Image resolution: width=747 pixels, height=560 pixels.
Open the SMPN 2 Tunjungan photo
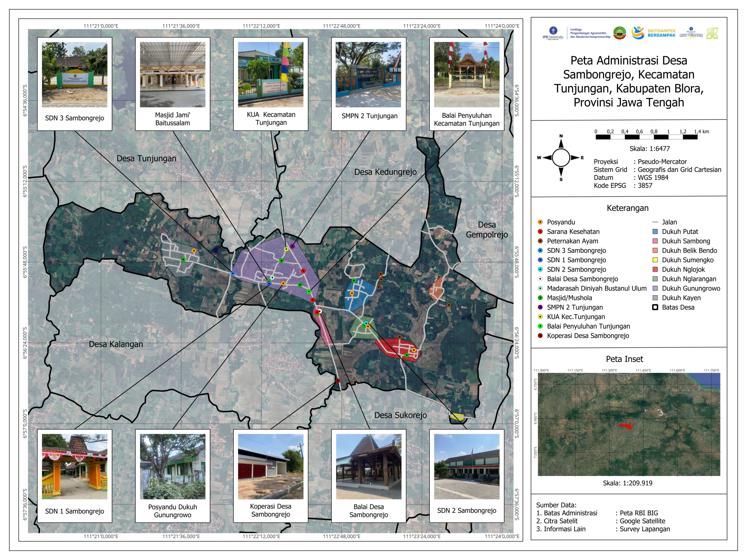click(x=368, y=75)
